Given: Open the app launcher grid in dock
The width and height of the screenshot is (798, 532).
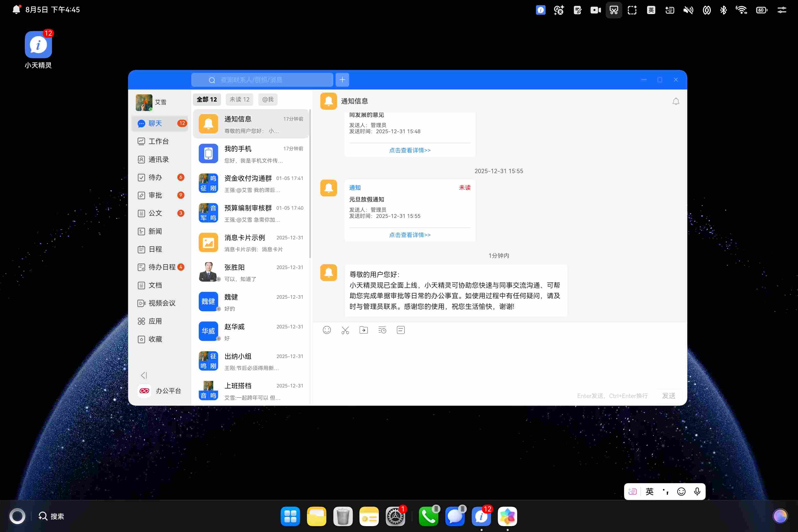Looking at the screenshot, I should [291, 516].
